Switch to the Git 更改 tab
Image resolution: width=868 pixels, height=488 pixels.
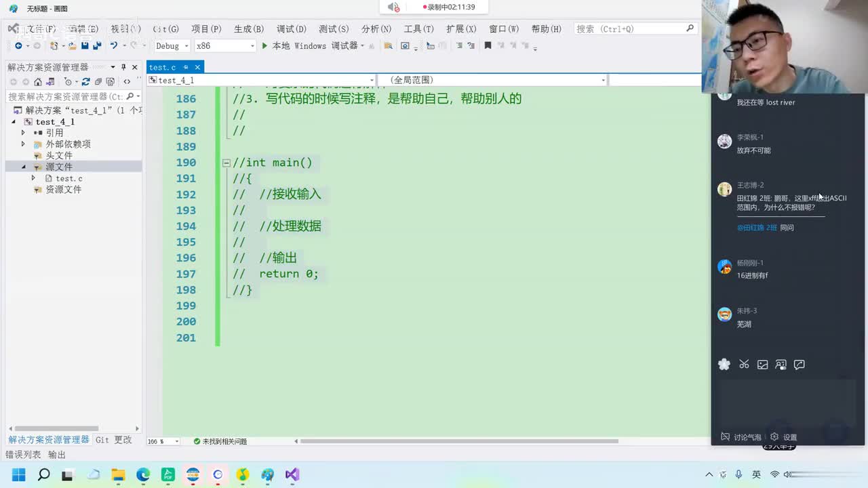click(x=114, y=440)
